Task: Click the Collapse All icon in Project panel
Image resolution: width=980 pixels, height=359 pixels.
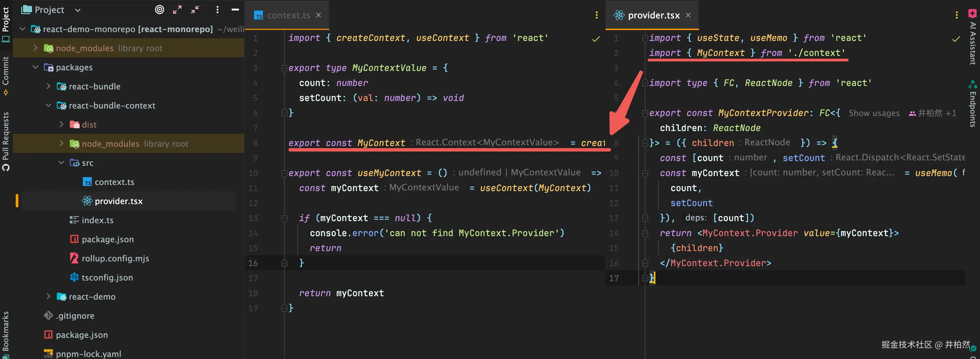Action: point(195,10)
